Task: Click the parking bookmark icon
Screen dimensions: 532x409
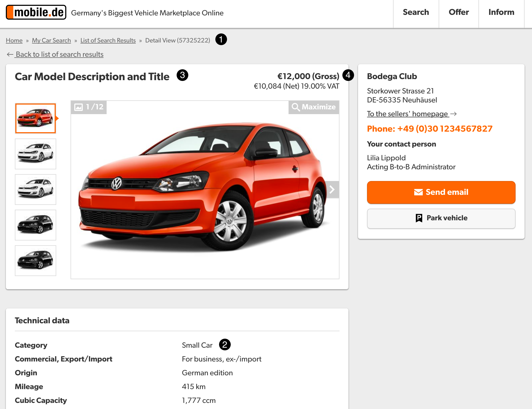Action: click(x=419, y=218)
